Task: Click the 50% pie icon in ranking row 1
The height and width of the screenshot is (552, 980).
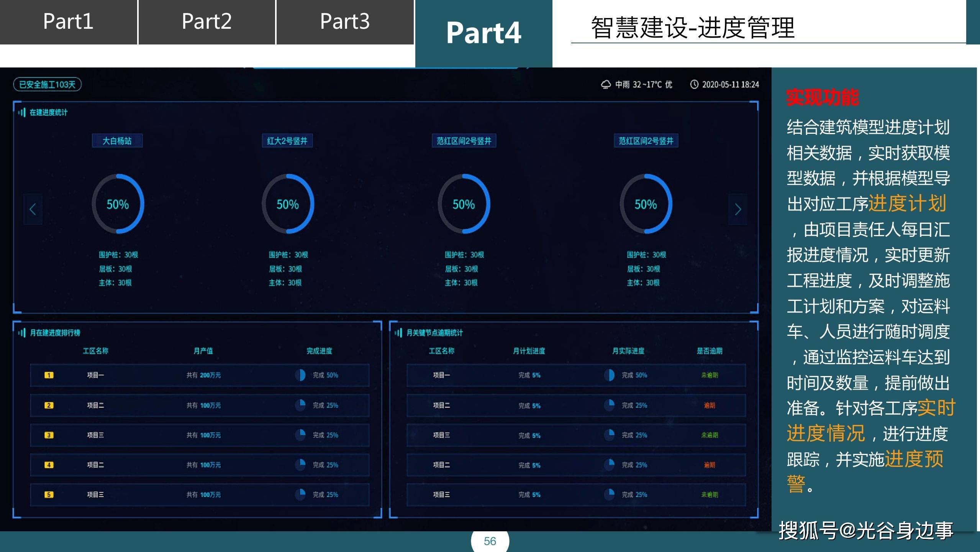Action: click(300, 375)
